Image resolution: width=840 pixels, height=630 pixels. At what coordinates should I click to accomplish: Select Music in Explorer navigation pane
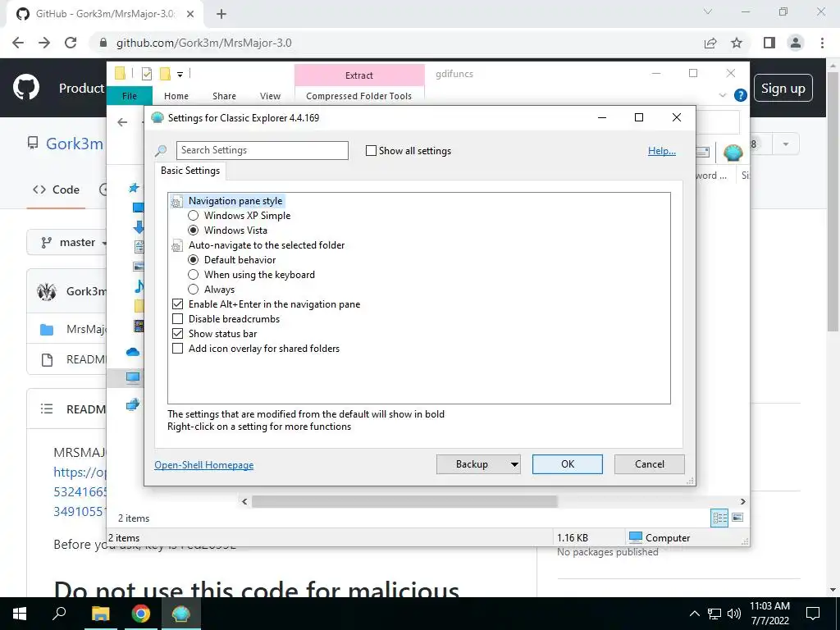click(139, 286)
